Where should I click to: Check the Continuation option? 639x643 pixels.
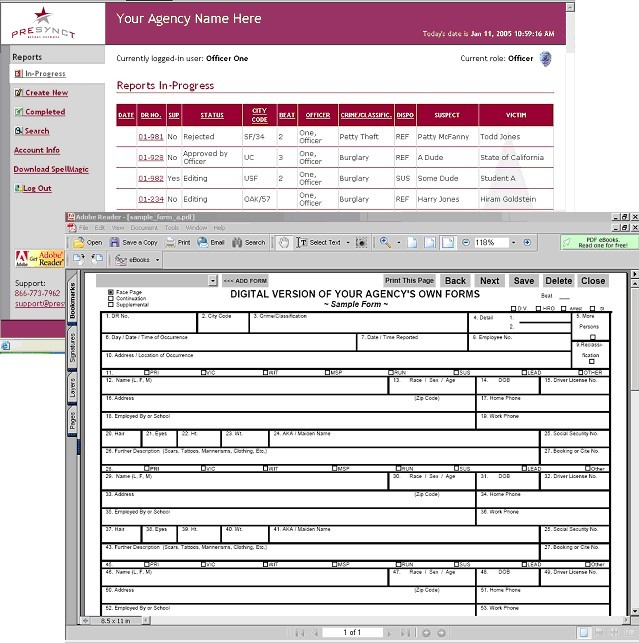pos(110,298)
